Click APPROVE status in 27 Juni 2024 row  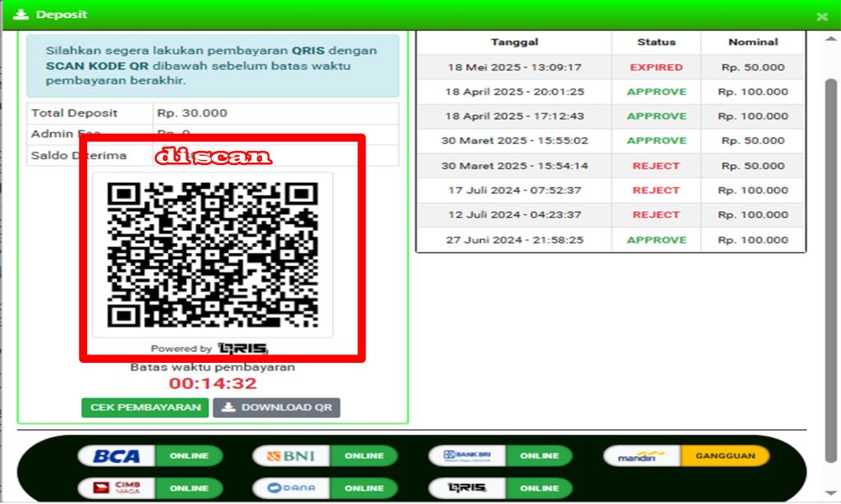coord(656,240)
